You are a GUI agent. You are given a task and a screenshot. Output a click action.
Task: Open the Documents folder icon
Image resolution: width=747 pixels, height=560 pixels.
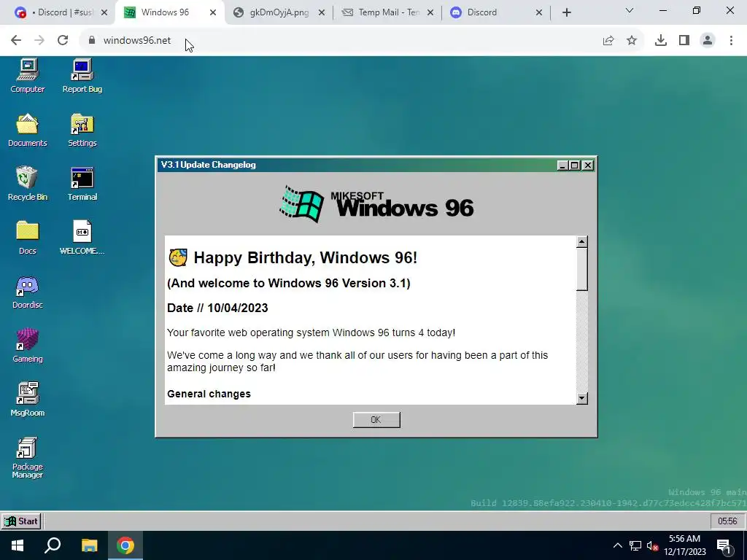click(x=27, y=130)
